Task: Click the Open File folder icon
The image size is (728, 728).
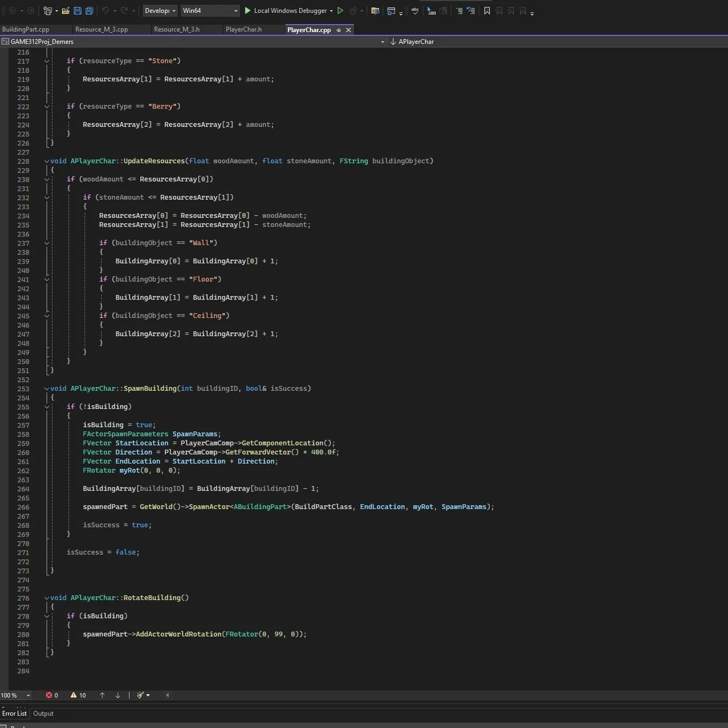Action: coord(66,11)
